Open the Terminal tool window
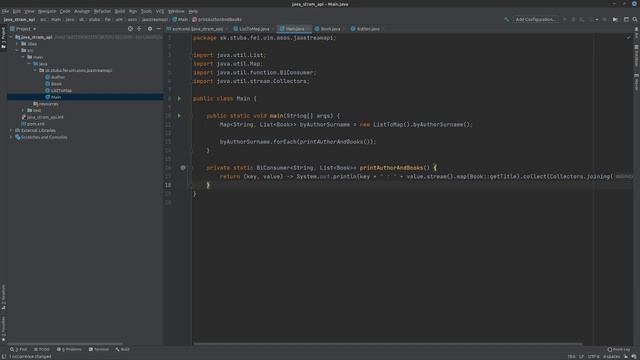Image resolution: width=640 pixels, height=360 pixels. tap(99, 349)
